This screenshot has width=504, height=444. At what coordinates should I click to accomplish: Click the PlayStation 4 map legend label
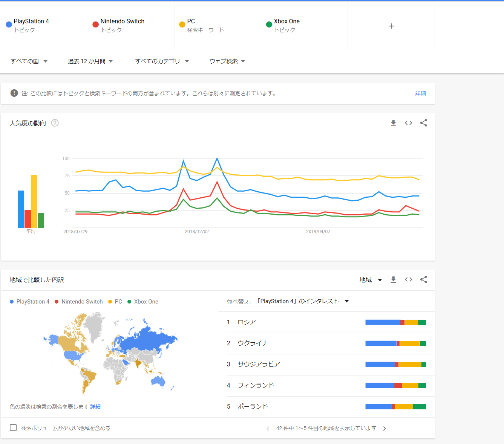click(33, 302)
